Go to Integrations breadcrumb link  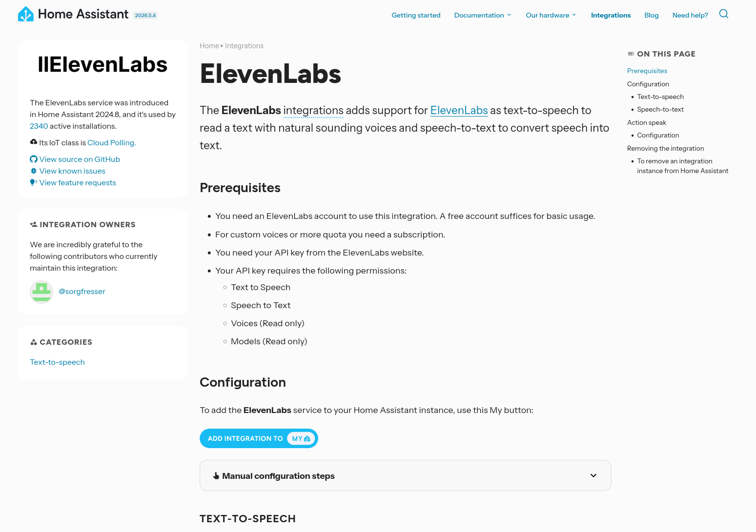(x=244, y=46)
